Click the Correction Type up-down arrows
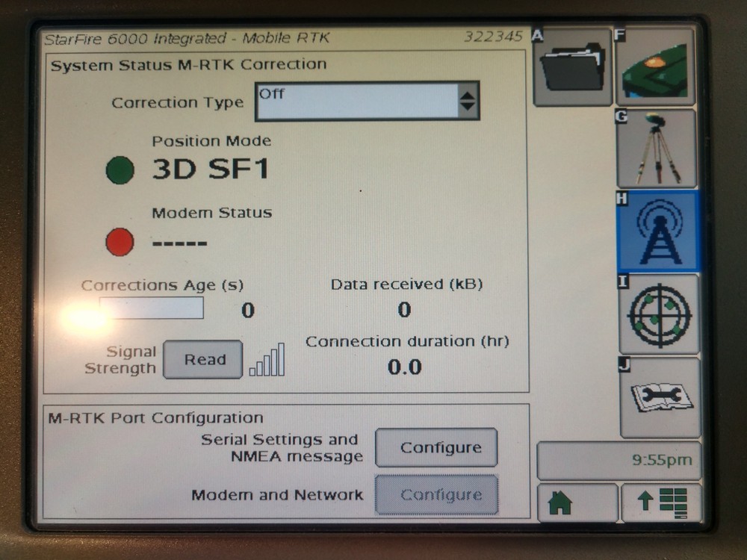Screen dimensions: 747x560 468,101
